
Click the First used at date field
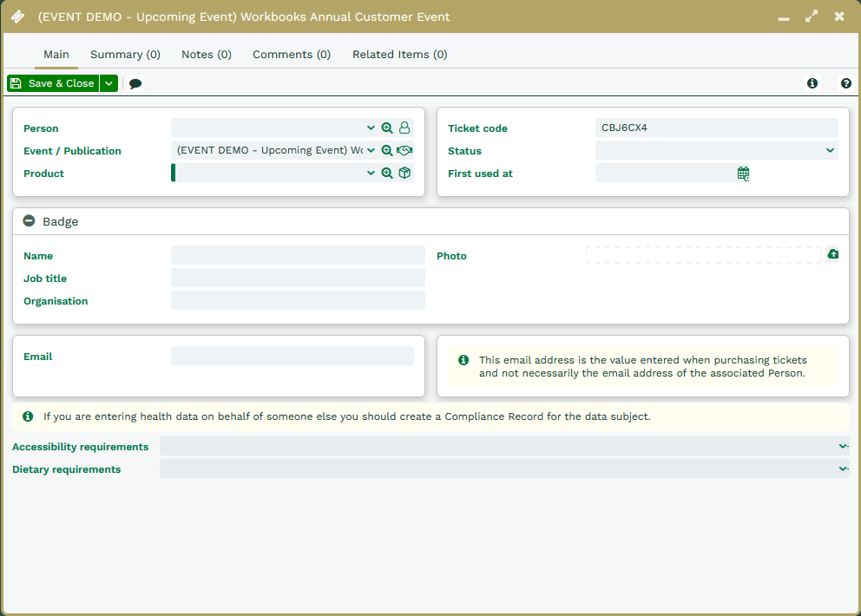point(665,173)
